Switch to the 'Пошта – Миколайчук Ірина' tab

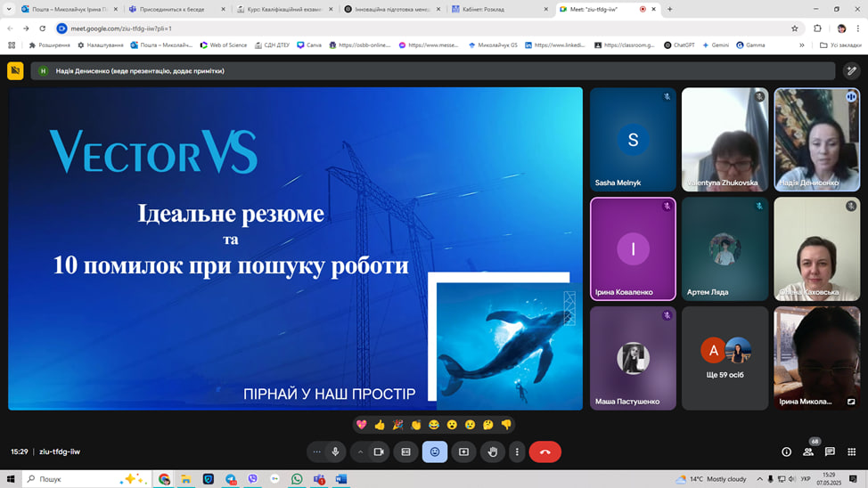(x=70, y=10)
